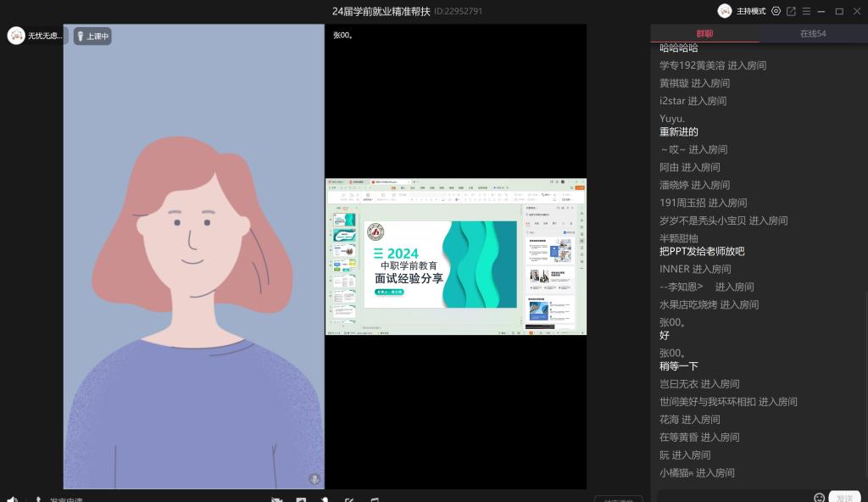
Task: Click the chat message 把PPT发给老师放吧
Action: pyautogui.click(x=702, y=252)
